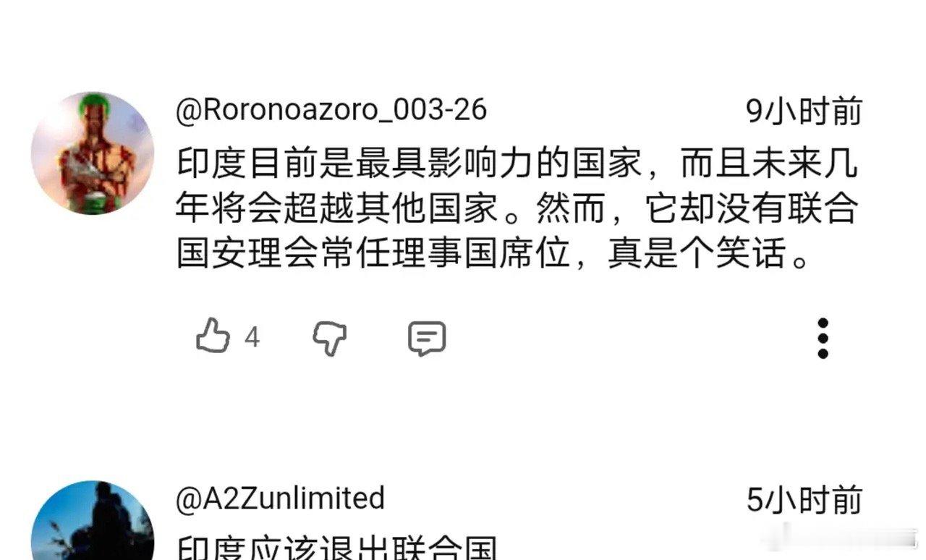926x560 pixels.
Task: Click the phrase 而且未来几 in the first comment
Action: tap(769, 164)
